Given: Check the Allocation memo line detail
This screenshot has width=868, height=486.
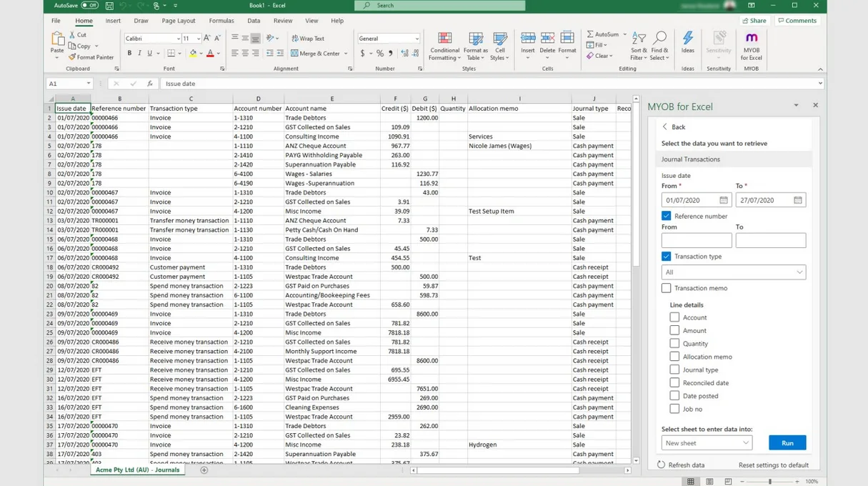Looking at the screenshot, I should (674, 356).
